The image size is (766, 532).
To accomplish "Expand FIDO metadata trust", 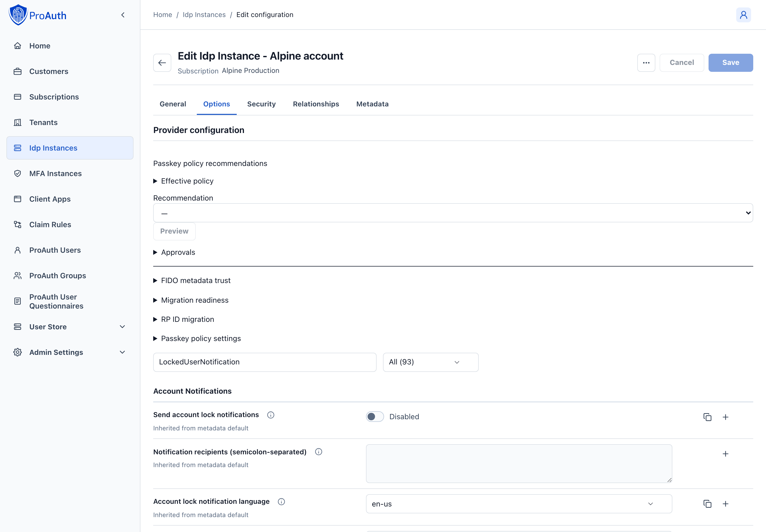I will (x=192, y=281).
